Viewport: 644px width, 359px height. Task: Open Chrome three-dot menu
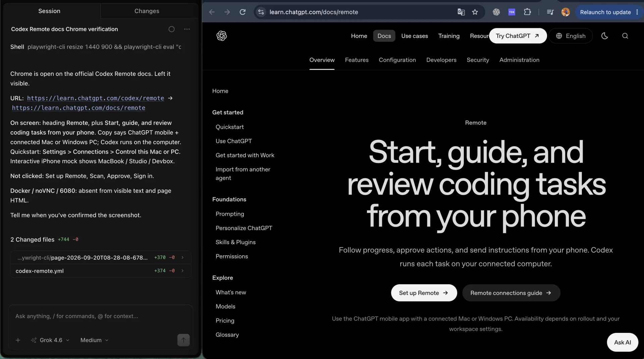637,12
